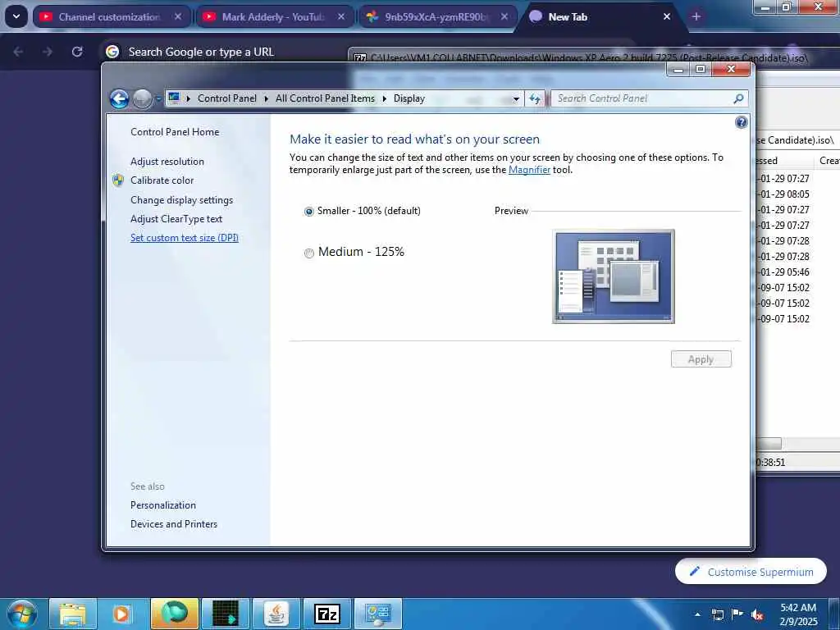The width and height of the screenshot is (840, 630).
Task: Close the Channel customization tab
Action: pos(178,16)
